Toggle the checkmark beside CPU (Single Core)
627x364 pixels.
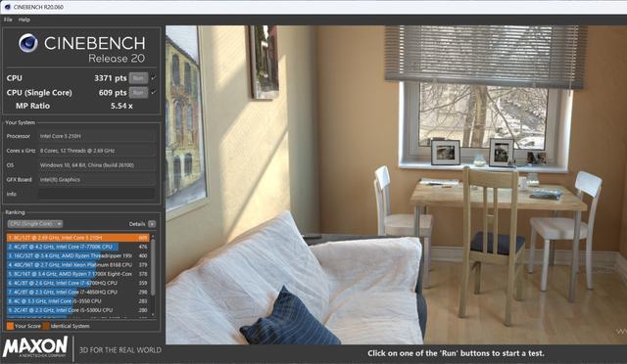(x=154, y=92)
